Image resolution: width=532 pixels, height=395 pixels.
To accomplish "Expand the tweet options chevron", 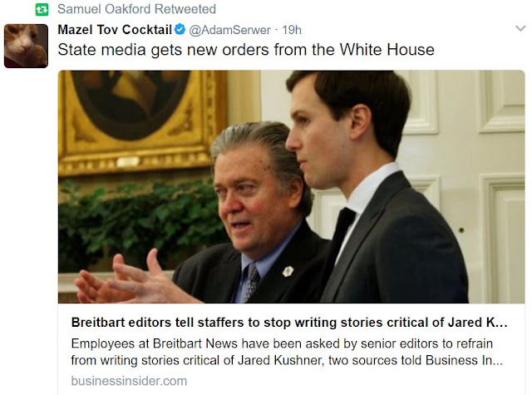I will tap(520, 28).
